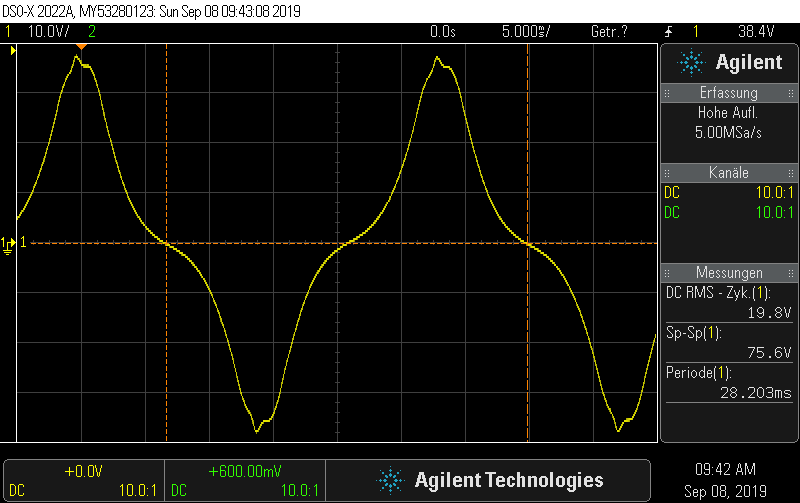Click the first negative trough of the waveform

pos(256,432)
